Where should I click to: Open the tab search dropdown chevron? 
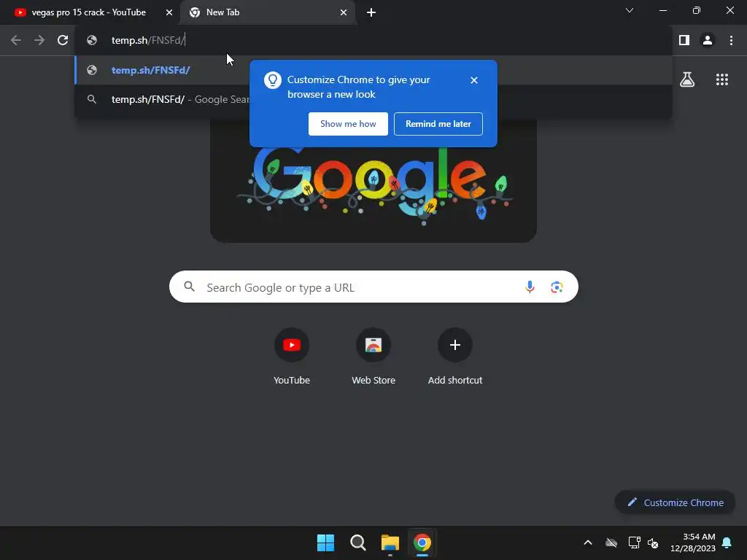coord(630,10)
